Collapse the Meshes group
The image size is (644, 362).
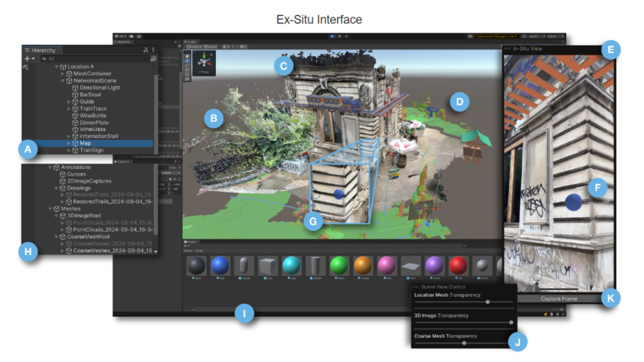point(50,209)
